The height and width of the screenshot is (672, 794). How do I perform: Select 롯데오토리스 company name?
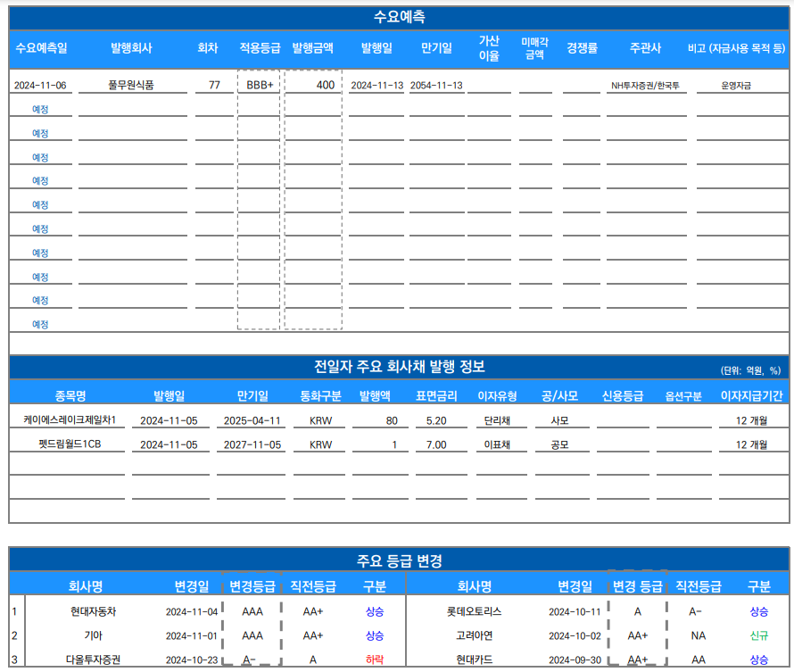(475, 612)
